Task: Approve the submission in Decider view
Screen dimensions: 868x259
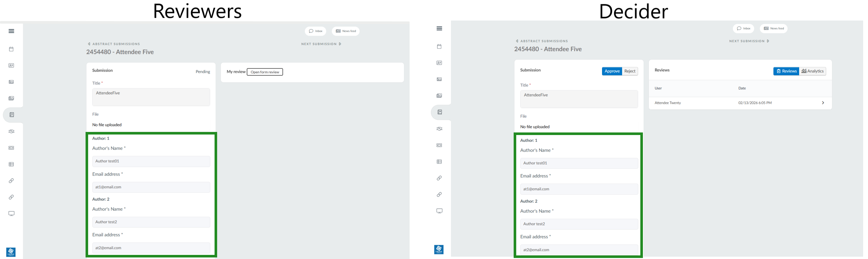Action: pyautogui.click(x=612, y=71)
